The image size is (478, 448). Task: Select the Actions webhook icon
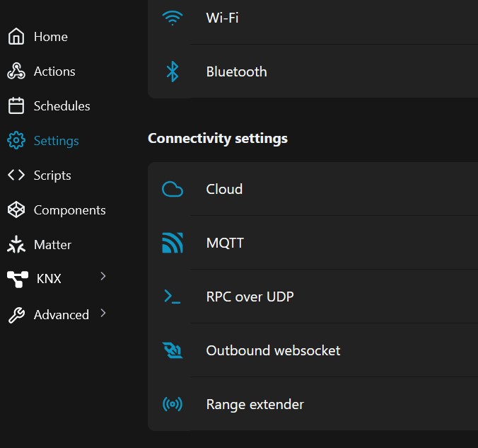16,71
